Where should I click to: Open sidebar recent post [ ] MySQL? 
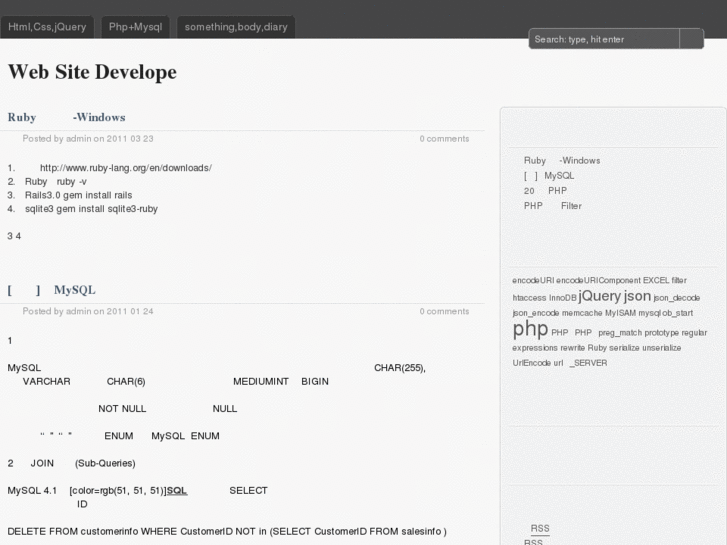[549, 176]
